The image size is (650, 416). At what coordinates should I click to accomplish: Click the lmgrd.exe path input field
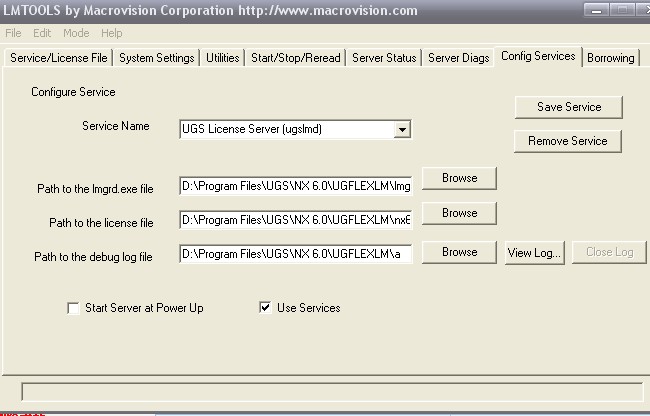click(x=296, y=186)
